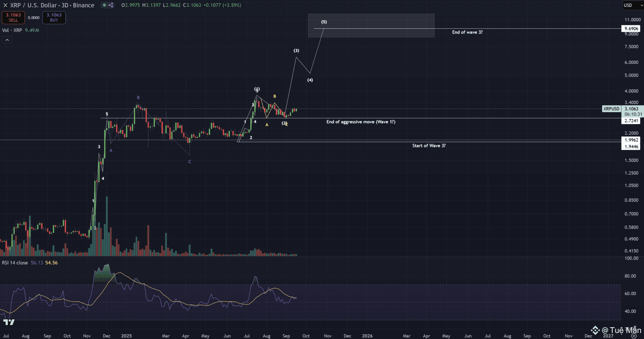Click the RSI 80.00 scale label

click(630, 276)
